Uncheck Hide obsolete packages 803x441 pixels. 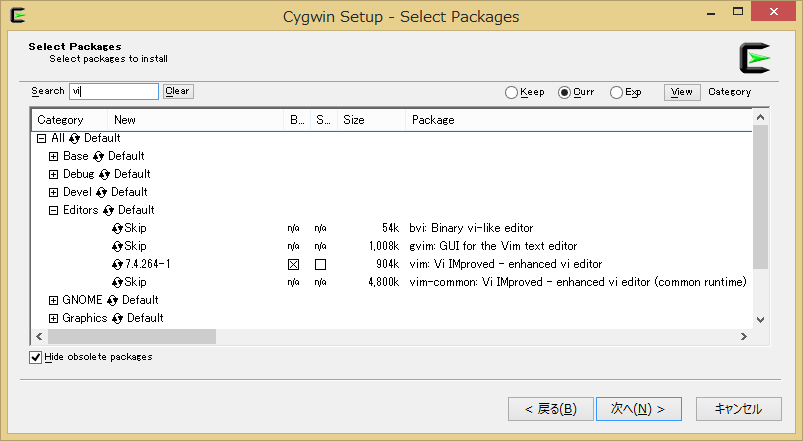(x=35, y=357)
